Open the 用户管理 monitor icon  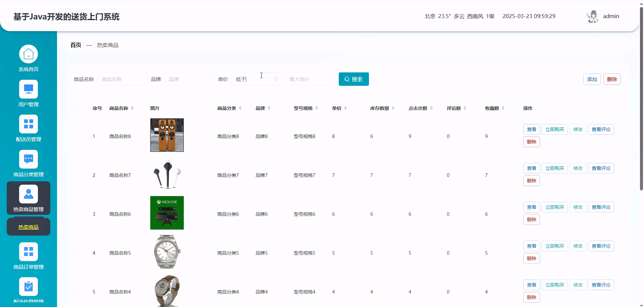tap(29, 89)
